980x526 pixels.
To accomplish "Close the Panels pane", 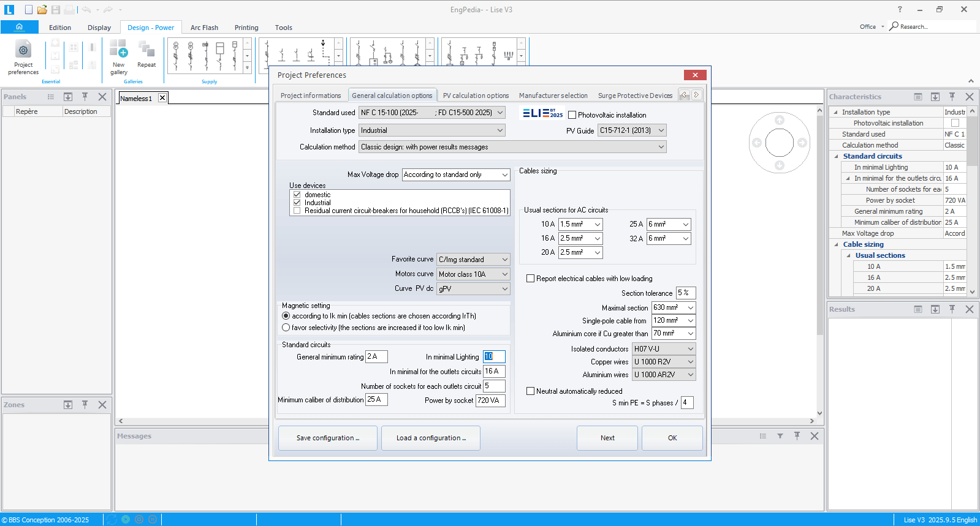I will pos(102,97).
